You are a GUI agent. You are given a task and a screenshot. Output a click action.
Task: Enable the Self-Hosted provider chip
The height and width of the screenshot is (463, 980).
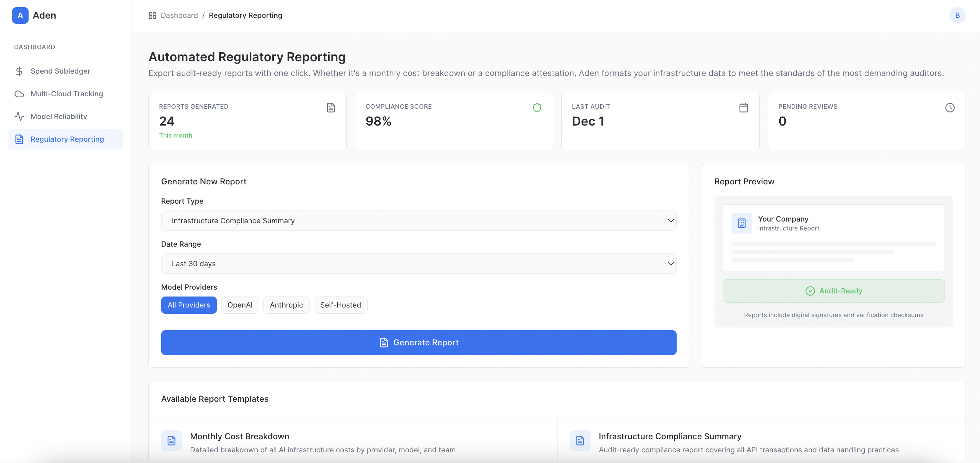click(340, 305)
